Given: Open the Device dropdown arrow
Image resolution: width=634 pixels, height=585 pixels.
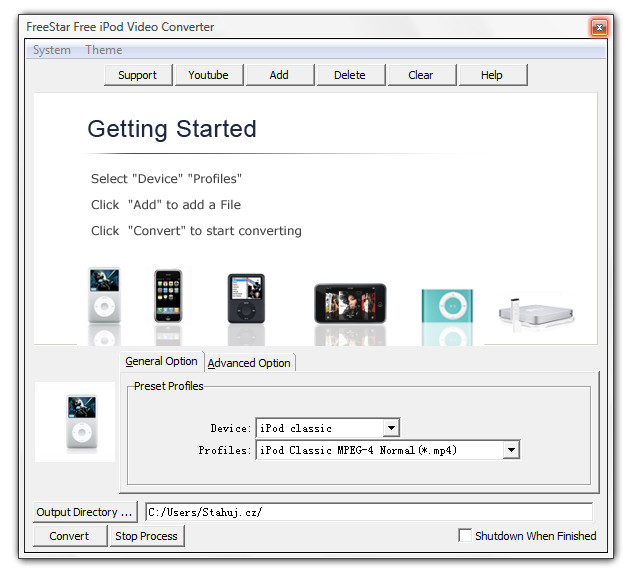Looking at the screenshot, I should [x=391, y=428].
